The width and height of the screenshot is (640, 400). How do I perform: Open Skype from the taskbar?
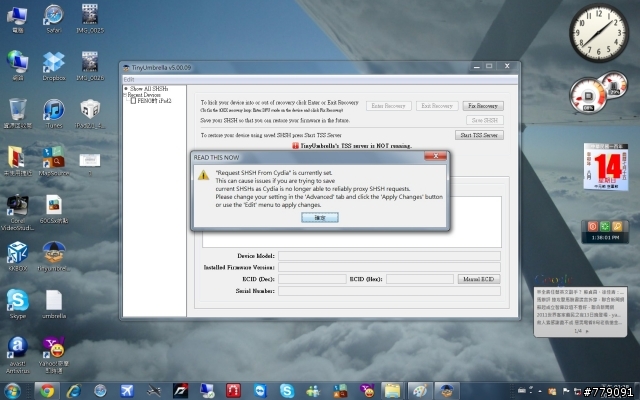pos(287,391)
